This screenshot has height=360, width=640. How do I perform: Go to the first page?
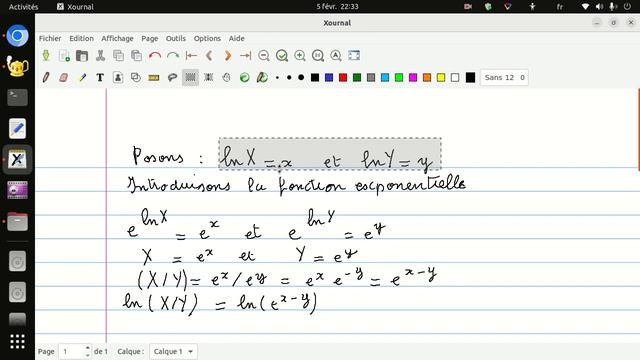coord(191,56)
